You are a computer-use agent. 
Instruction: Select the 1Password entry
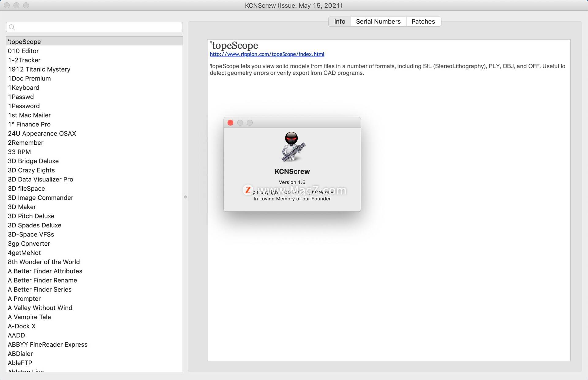pyautogui.click(x=94, y=106)
